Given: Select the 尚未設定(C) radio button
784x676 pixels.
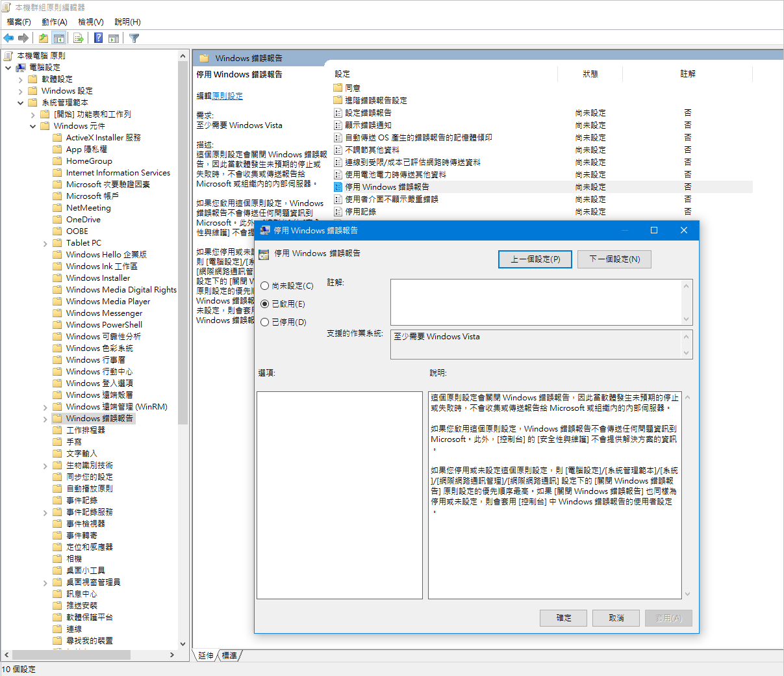Looking at the screenshot, I should pyautogui.click(x=265, y=286).
